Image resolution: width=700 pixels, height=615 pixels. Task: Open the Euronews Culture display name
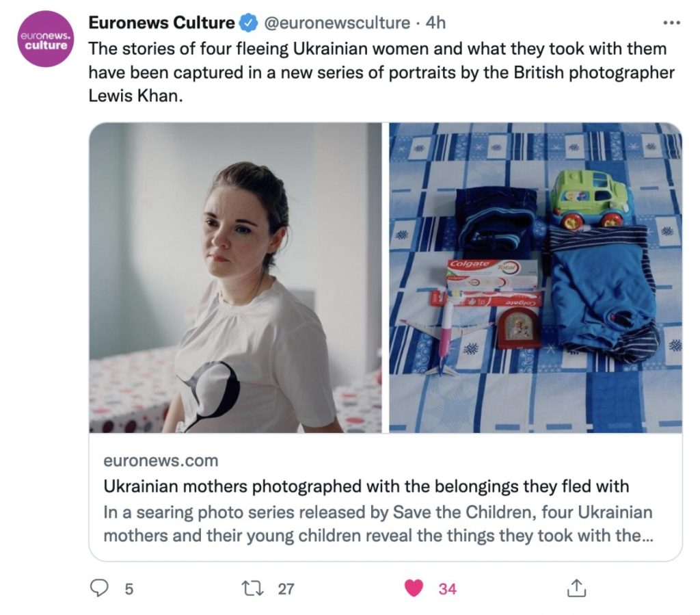161,23
